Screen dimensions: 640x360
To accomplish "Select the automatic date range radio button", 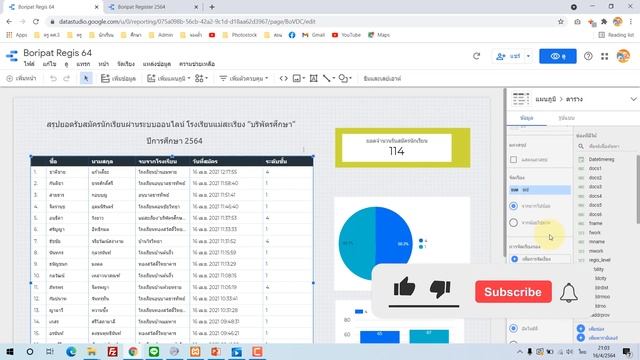I will (x=514, y=329).
